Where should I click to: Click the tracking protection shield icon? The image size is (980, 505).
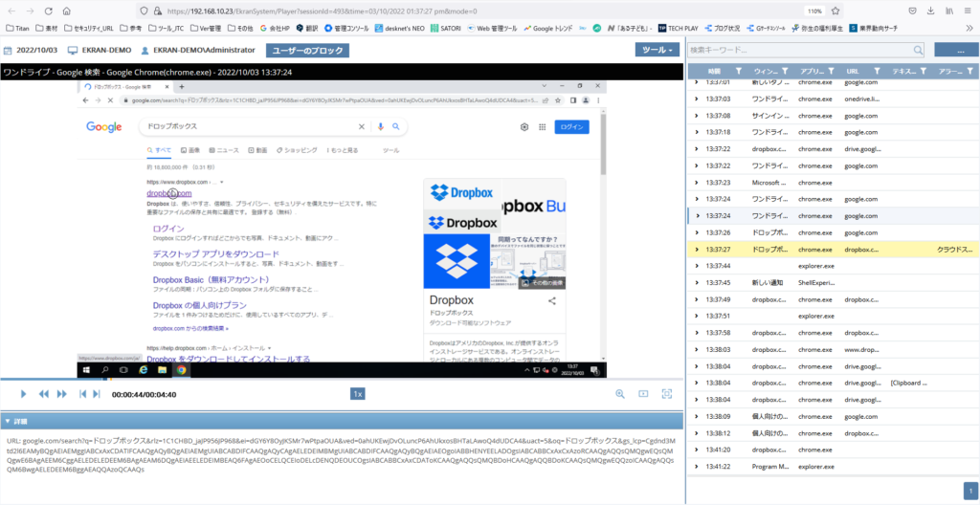(x=144, y=11)
